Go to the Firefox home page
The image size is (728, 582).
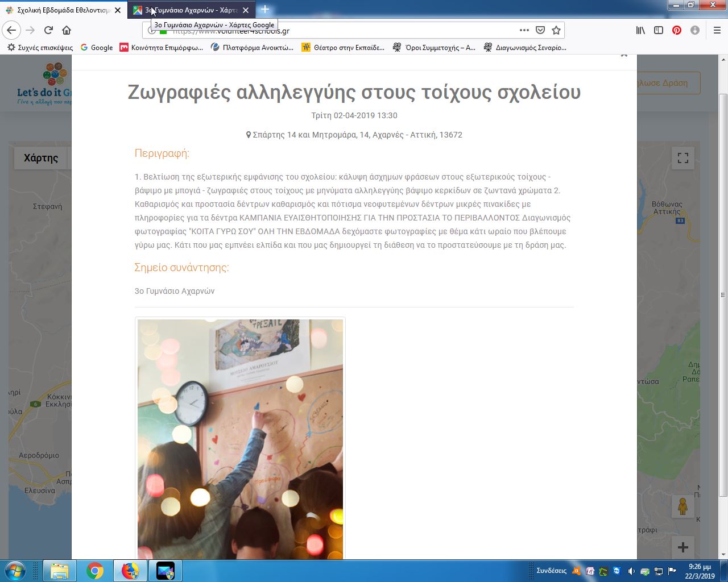(67, 30)
